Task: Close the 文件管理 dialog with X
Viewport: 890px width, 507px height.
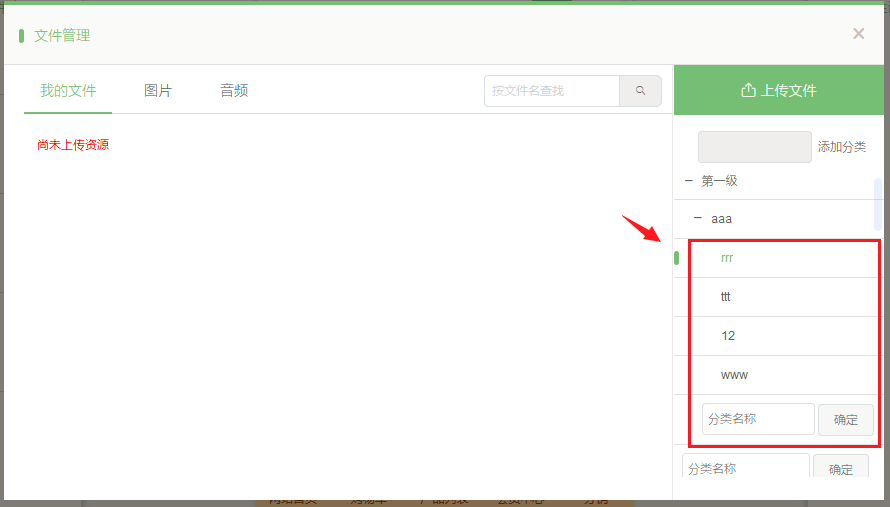Action: pyautogui.click(x=858, y=34)
